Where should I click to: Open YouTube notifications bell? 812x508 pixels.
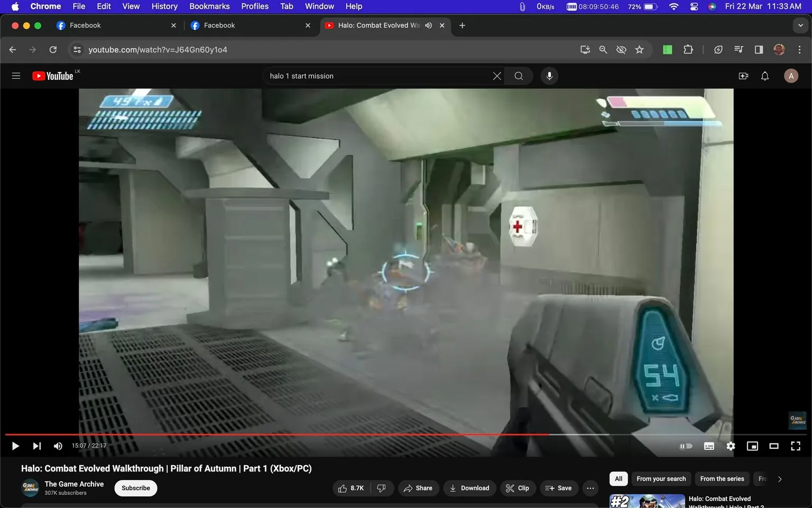764,76
